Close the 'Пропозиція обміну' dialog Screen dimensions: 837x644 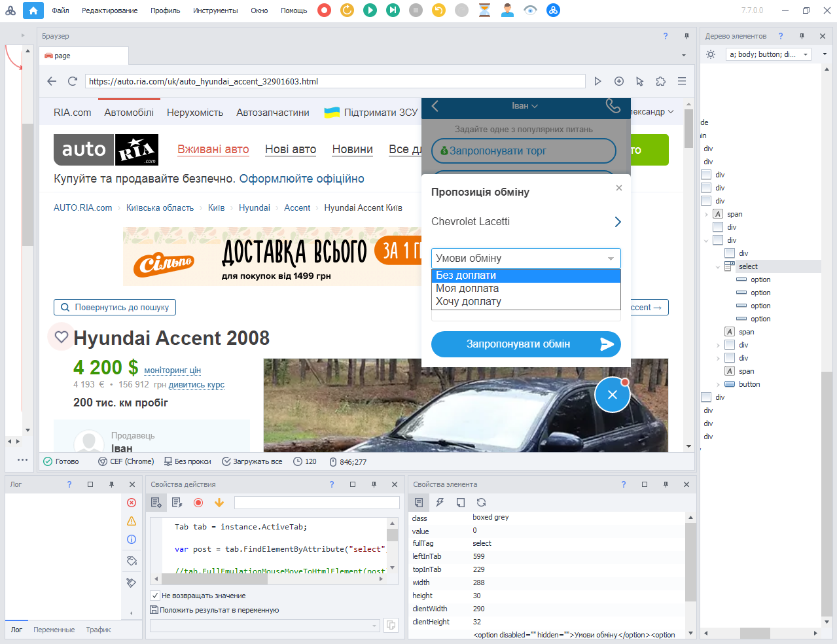(619, 188)
